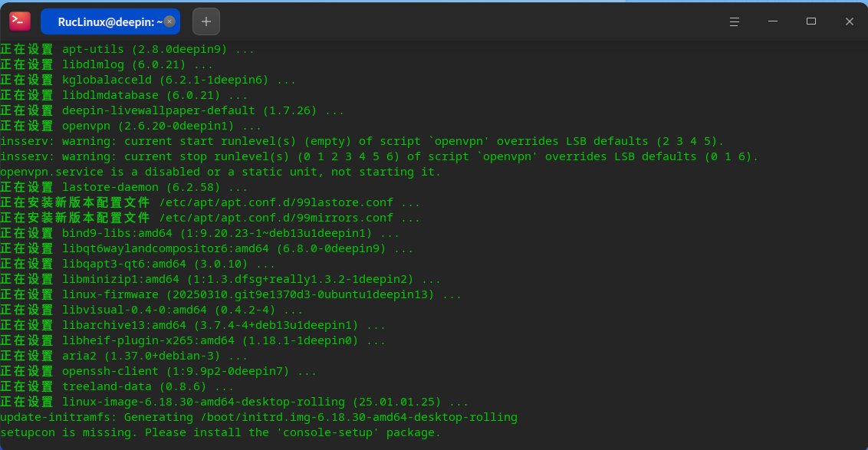Click 'libvisual-0.4-0:amd64 (0.4.2-4)' text
Screen dimensions: 868x450
pyautogui.click(x=169, y=310)
